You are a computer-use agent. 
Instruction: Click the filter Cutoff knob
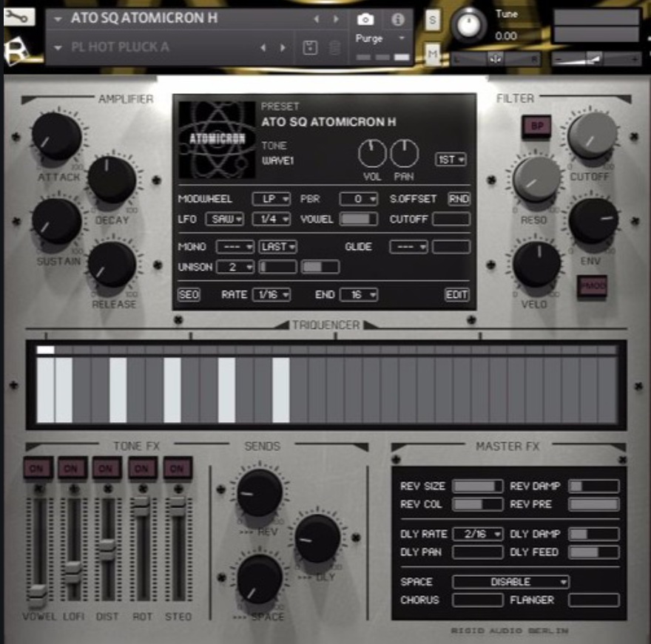click(x=592, y=136)
